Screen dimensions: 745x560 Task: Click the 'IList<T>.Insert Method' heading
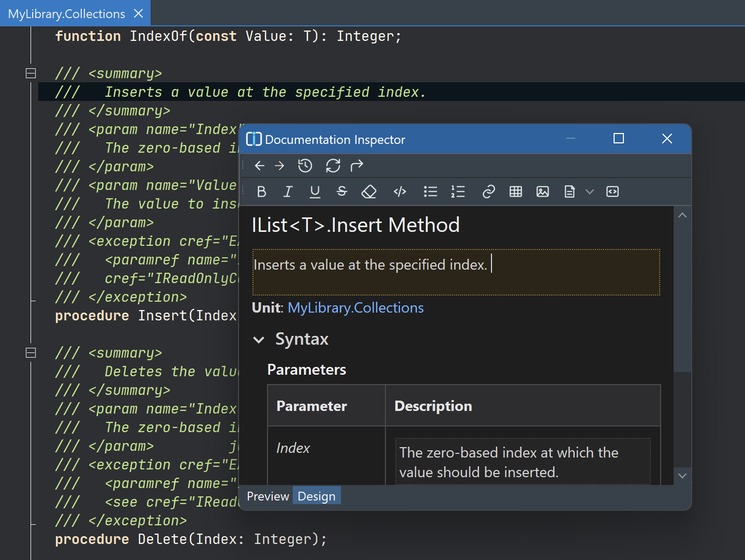point(355,225)
